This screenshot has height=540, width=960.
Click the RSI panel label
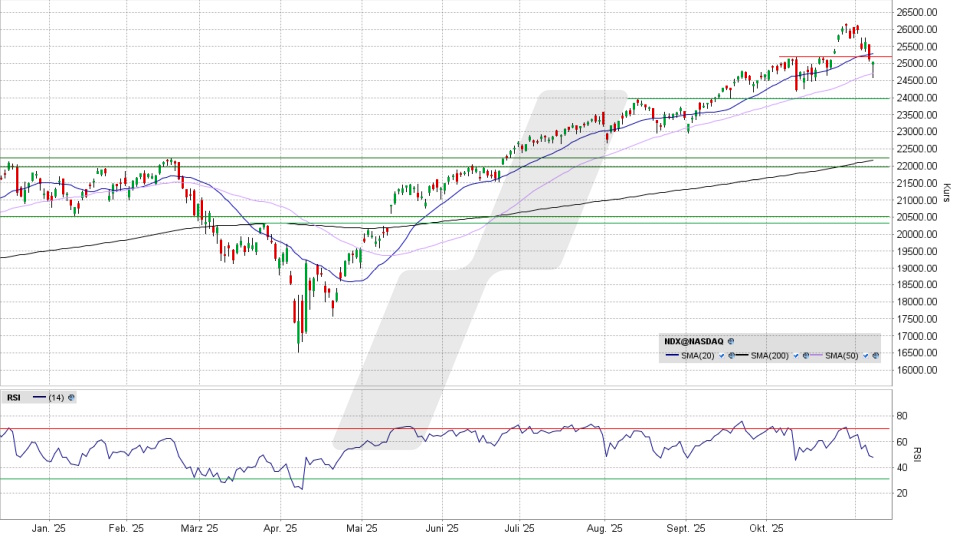14,397
